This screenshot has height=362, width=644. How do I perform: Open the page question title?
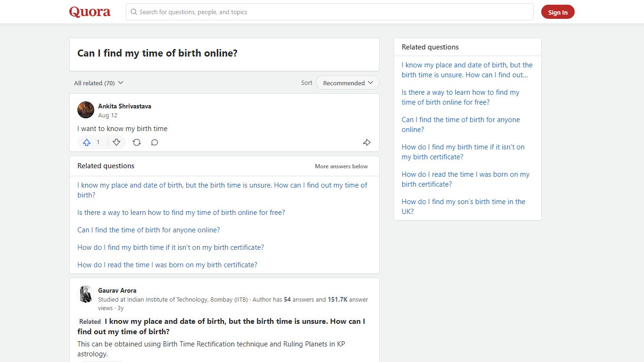[157, 53]
